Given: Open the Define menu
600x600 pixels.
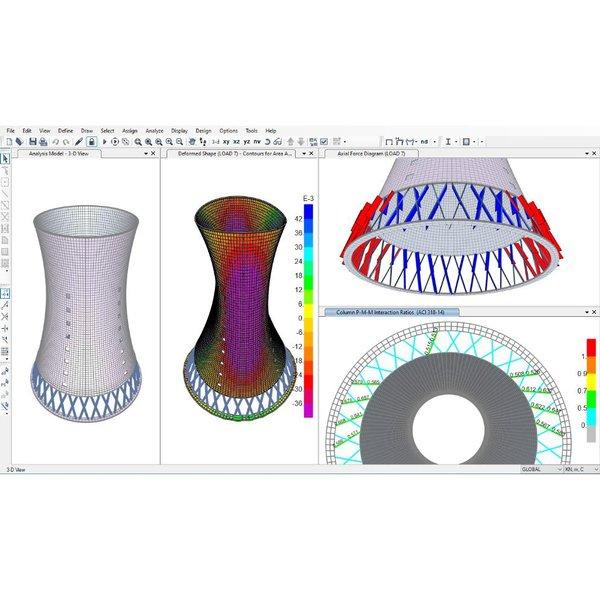Looking at the screenshot, I should tap(65, 130).
